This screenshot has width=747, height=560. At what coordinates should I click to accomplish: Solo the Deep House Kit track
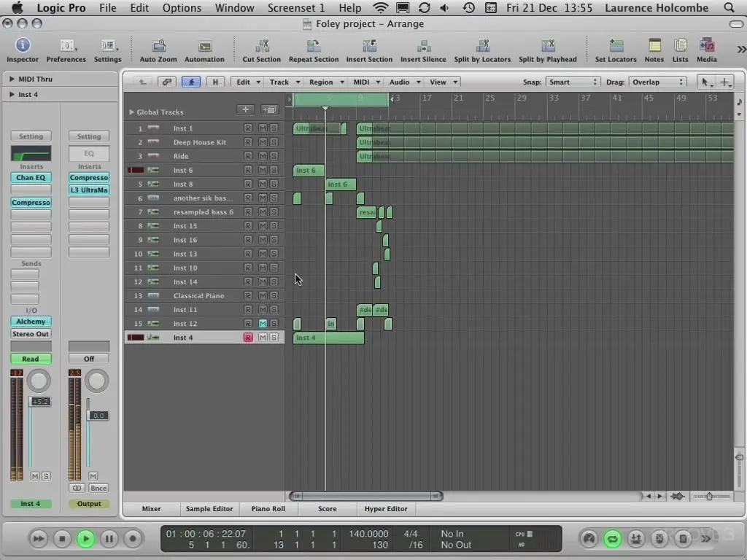[274, 142]
